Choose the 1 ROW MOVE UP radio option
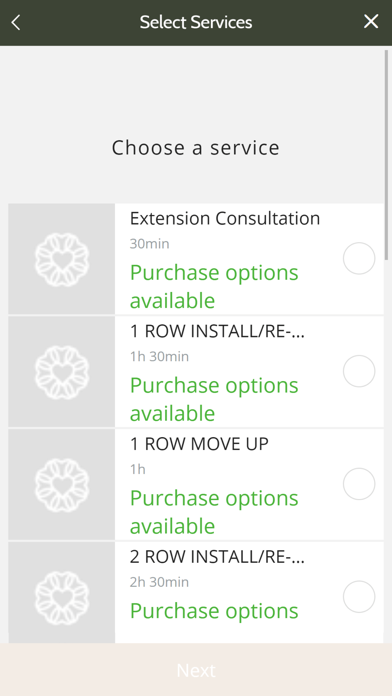Screen dimensions: 392x696 coord(359,484)
